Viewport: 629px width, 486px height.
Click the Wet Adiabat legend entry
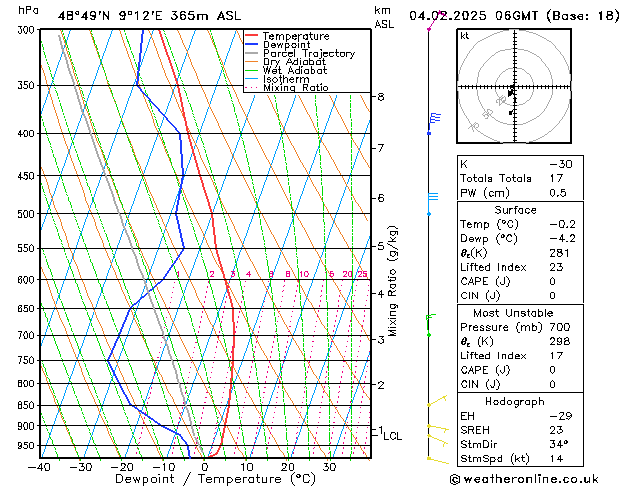[x=294, y=71]
